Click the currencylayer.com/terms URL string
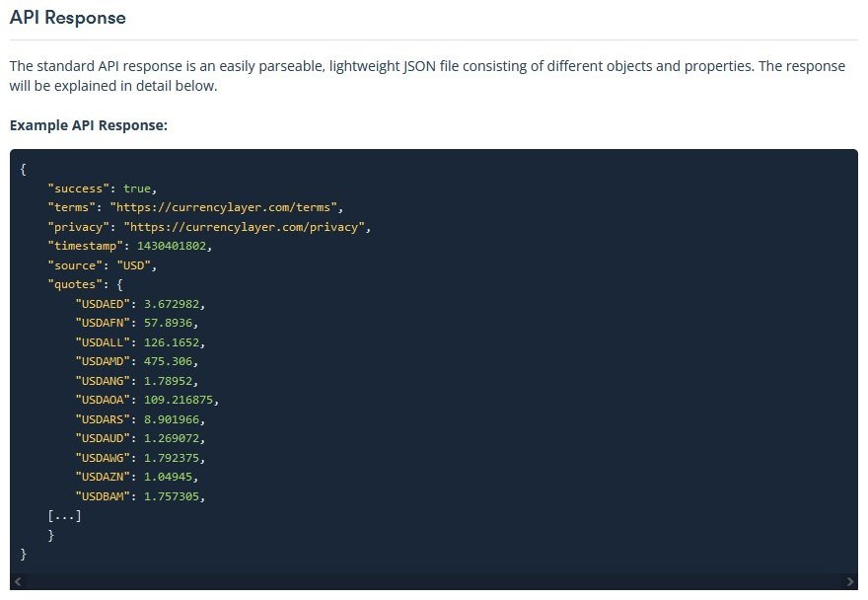The image size is (868, 600). click(x=224, y=207)
